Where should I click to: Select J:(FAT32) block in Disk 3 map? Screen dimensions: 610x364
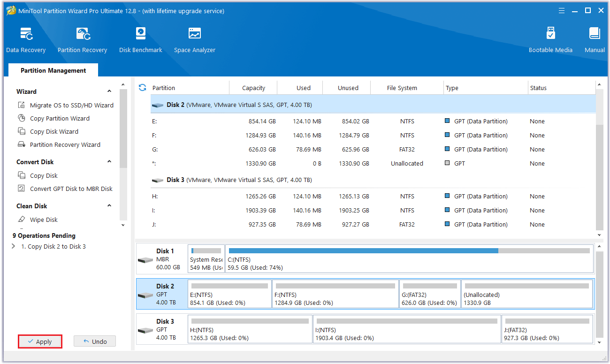[x=547, y=329]
